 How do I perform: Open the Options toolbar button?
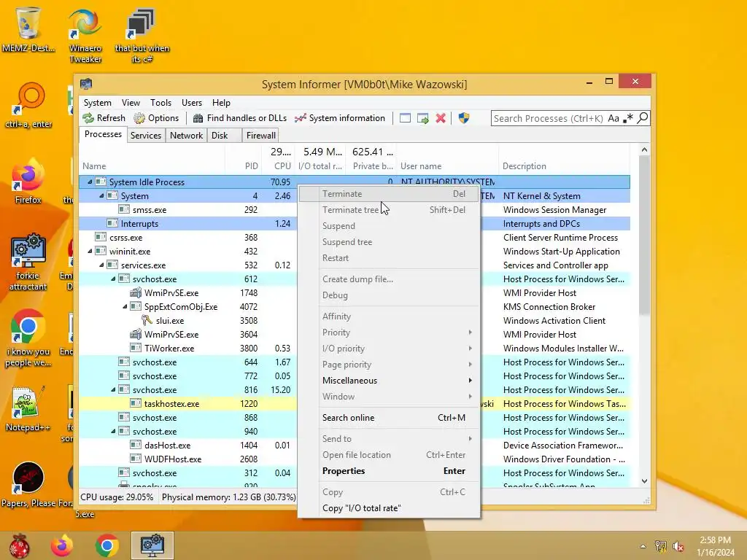[156, 118]
